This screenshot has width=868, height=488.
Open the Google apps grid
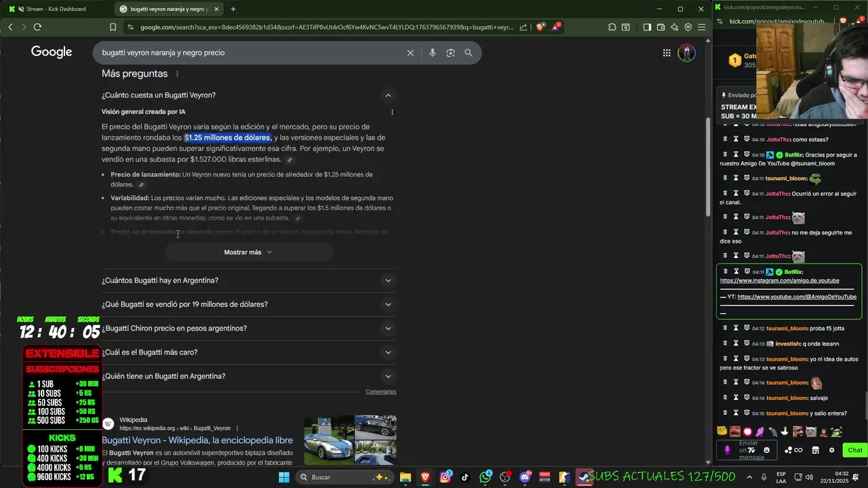(667, 52)
